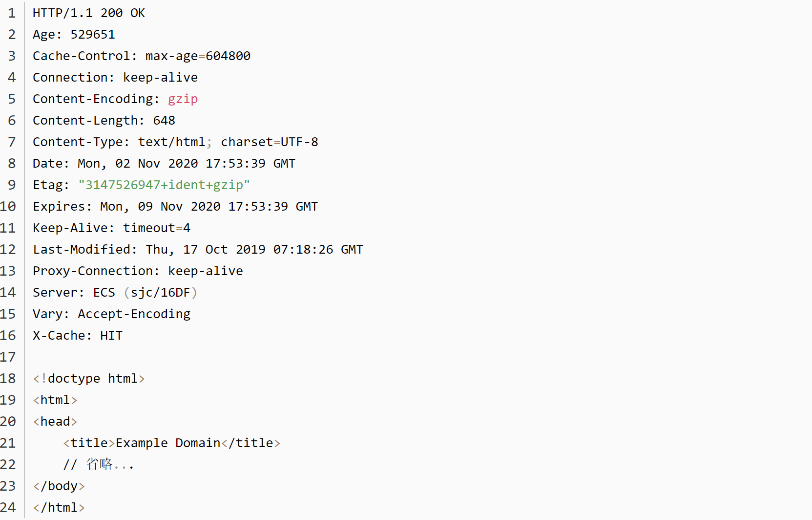Click line number 1 in the gutter

(12, 13)
